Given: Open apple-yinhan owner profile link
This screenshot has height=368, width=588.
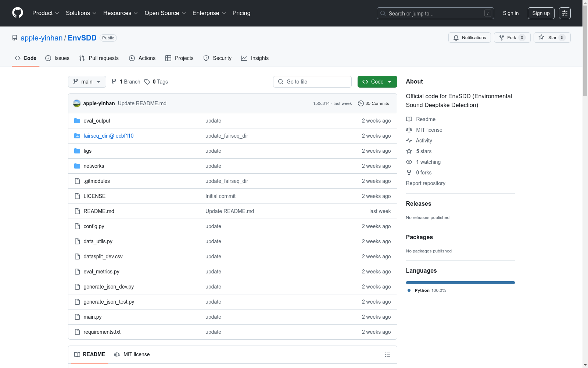Looking at the screenshot, I should click(42, 38).
